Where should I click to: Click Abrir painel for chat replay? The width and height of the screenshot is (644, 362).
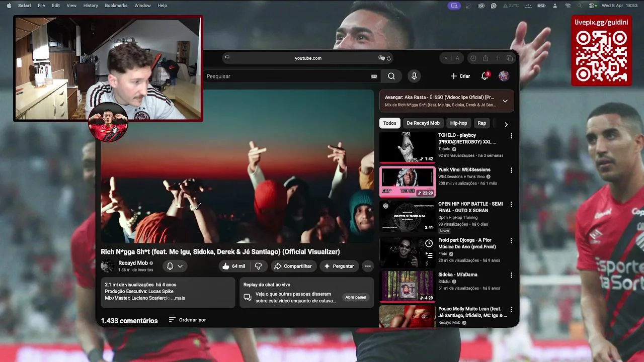[356, 297]
